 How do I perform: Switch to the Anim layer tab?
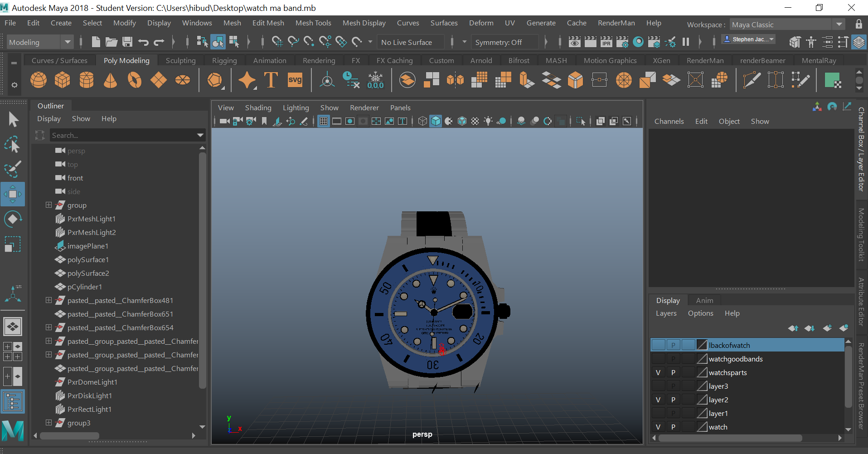point(704,300)
